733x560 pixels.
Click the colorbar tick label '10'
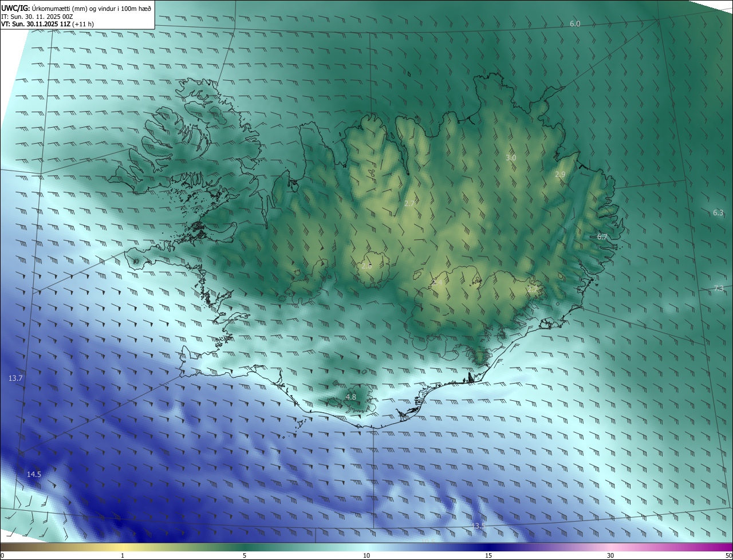[366, 555]
